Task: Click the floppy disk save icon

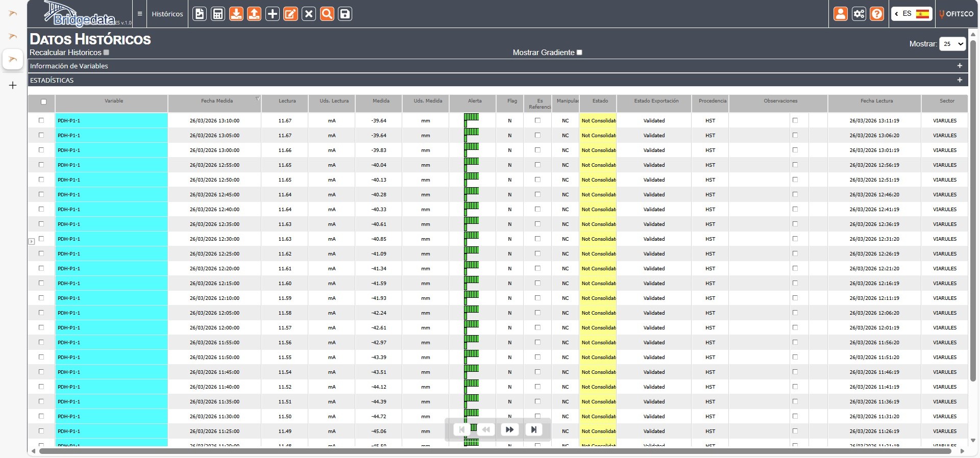Action: [345, 14]
